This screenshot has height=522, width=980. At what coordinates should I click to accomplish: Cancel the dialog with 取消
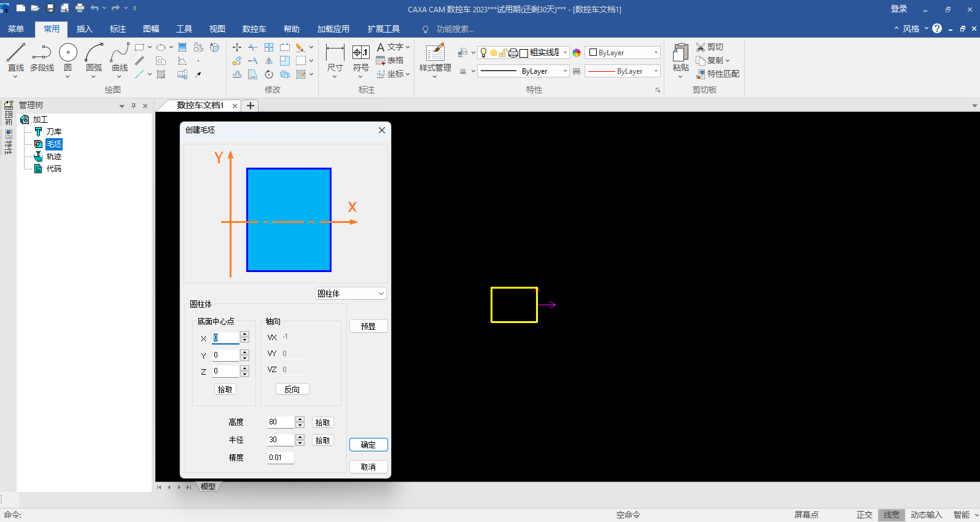tap(368, 467)
